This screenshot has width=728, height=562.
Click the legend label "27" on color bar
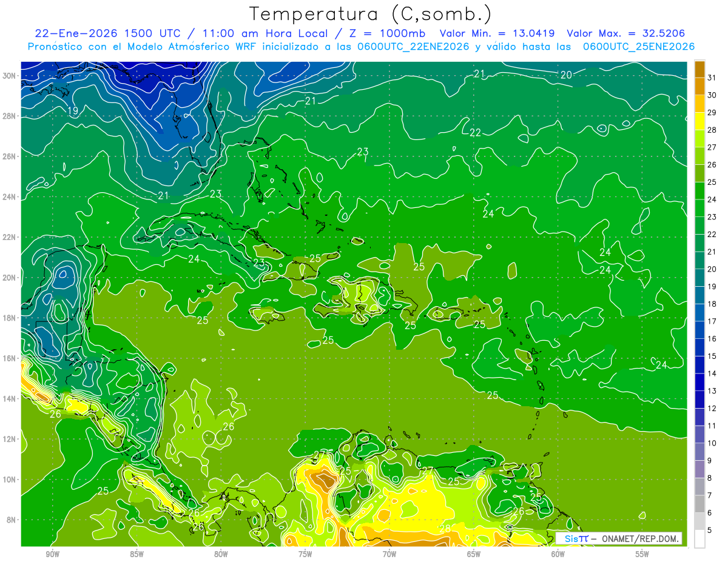tap(712, 147)
